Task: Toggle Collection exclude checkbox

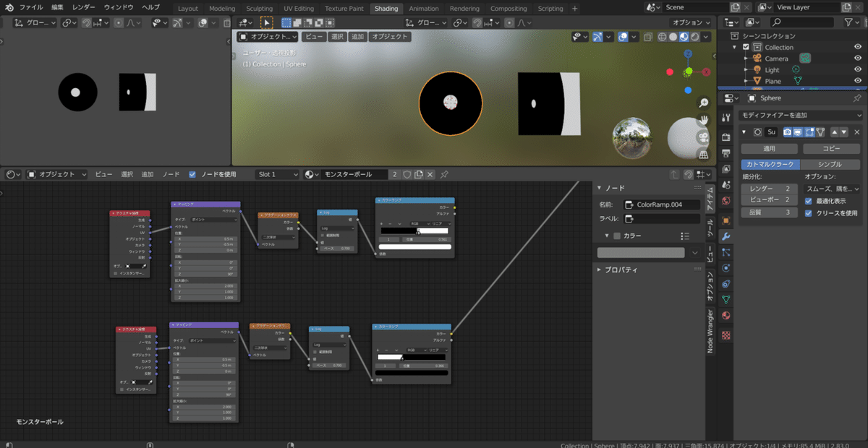Action: tap(746, 47)
